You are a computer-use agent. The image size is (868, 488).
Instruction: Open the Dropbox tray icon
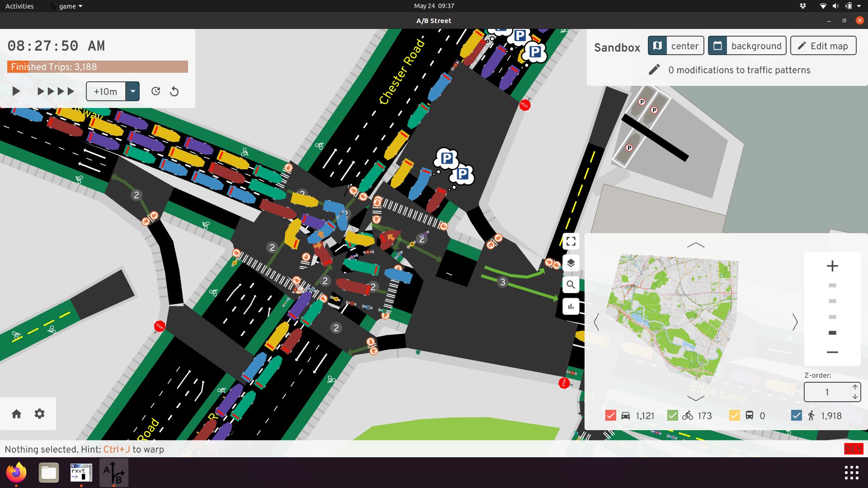coord(803,6)
